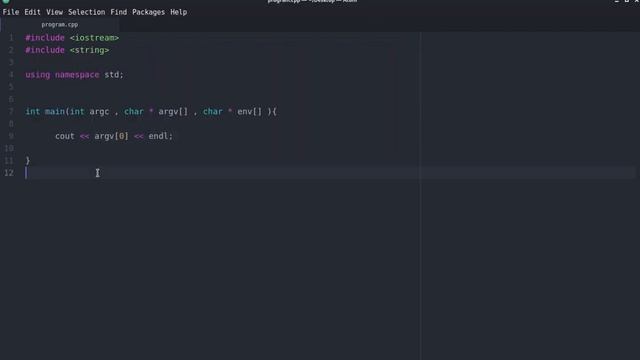Click on '<string>' in second include

coord(89,50)
